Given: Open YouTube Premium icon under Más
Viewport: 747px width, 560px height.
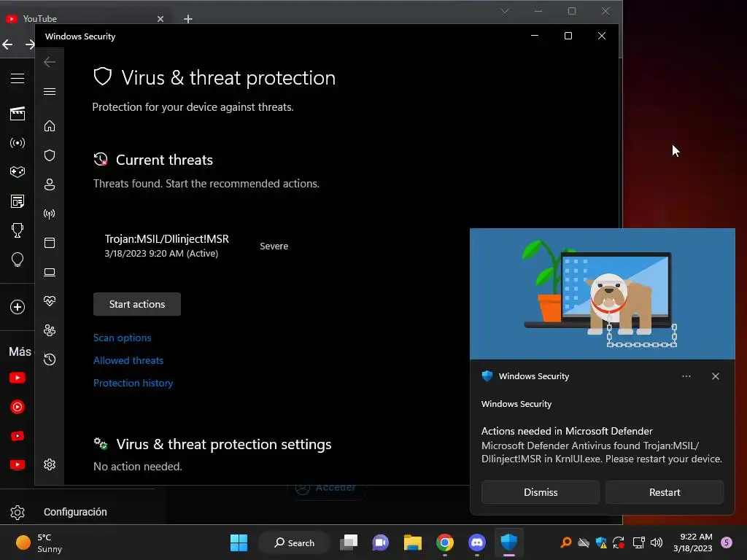Looking at the screenshot, I should point(18,378).
